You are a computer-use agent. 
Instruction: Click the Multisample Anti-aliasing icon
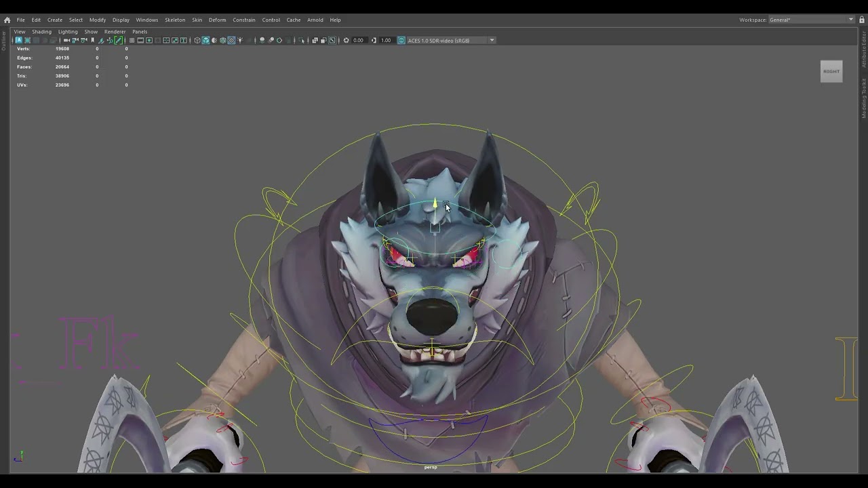pos(279,40)
